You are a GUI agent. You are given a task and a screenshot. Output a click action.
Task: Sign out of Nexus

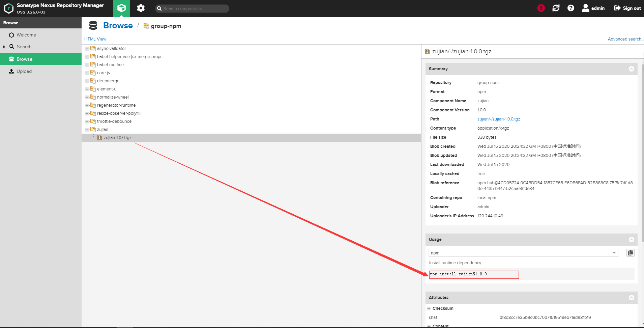(x=627, y=8)
